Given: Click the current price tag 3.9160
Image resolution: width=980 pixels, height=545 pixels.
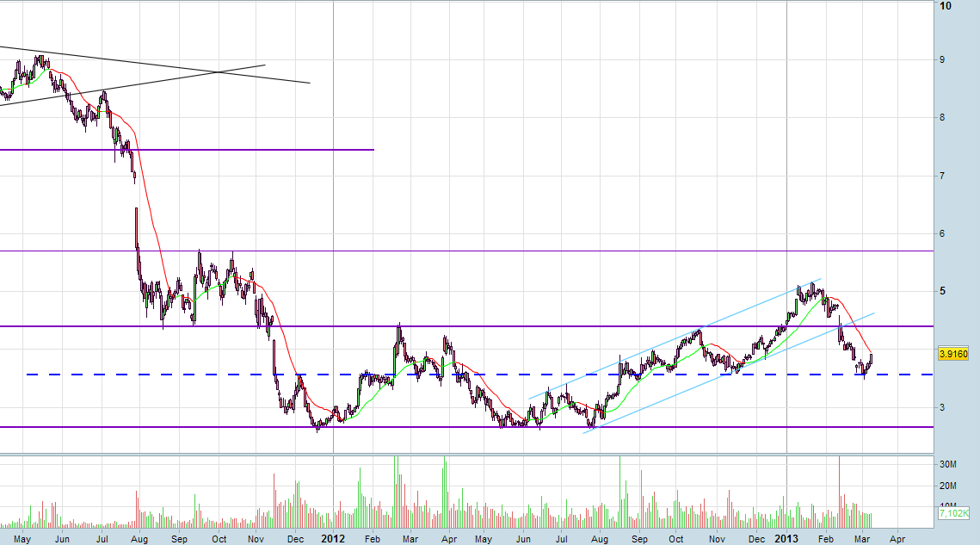Looking at the screenshot, I should click(953, 354).
